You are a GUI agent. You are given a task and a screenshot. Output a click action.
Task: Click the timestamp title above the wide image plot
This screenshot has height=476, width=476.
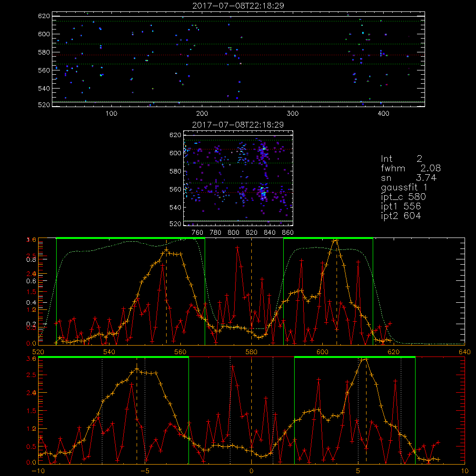[x=238, y=6]
